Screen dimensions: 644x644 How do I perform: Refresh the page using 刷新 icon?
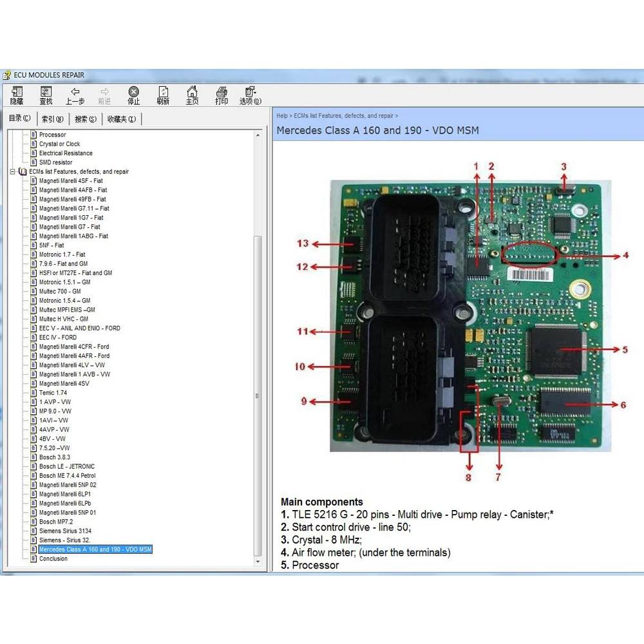point(163,95)
